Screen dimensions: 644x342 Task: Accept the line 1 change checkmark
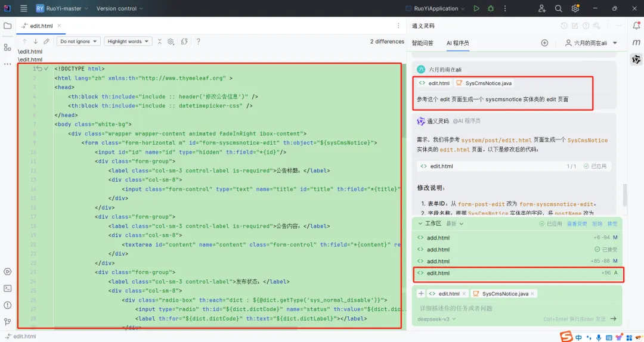(x=47, y=69)
